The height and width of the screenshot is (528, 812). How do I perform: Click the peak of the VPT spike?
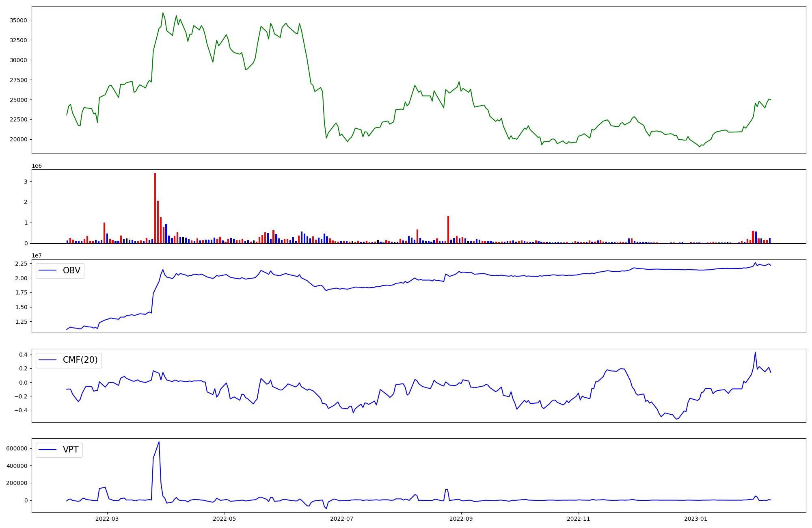coord(159,442)
